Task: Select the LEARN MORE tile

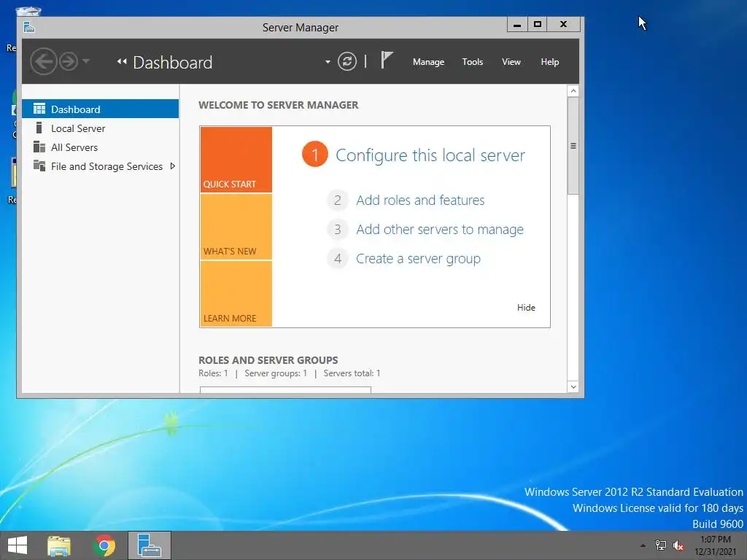Action: 236,294
